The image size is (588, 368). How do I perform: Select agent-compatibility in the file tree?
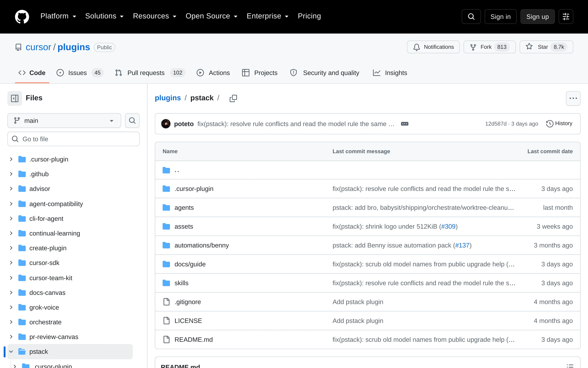(x=56, y=204)
